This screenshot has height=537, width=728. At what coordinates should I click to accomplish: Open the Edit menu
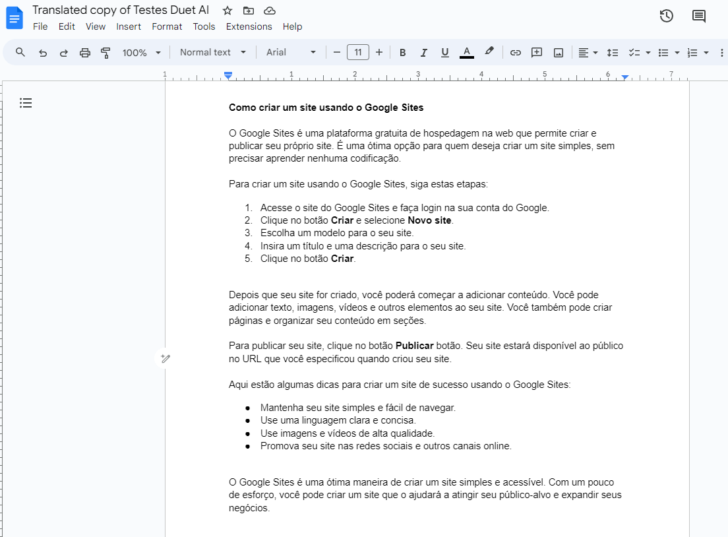(66, 26)
